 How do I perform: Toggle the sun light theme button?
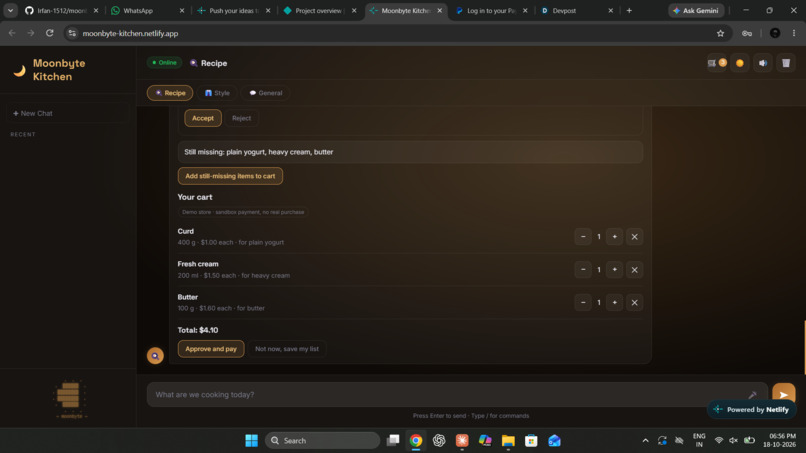(x=740, y=63)
